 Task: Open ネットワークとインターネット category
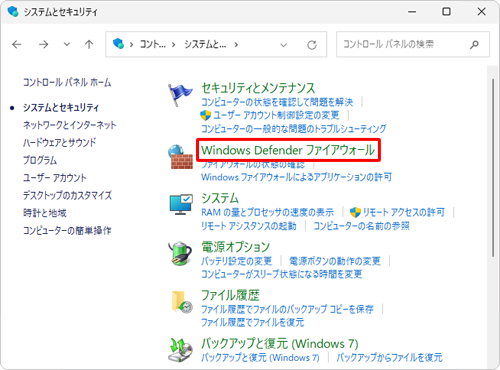pos(69,125)
